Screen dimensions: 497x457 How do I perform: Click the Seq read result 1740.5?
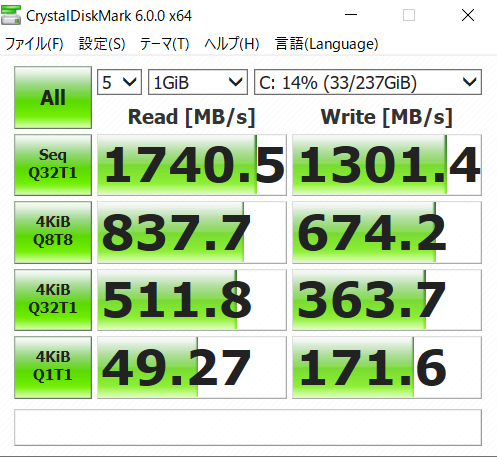point(192,165)
